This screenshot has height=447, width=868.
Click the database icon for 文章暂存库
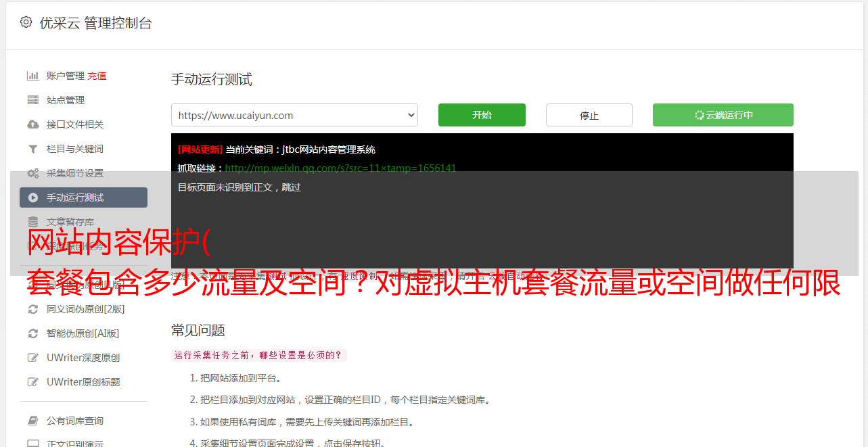coord(32,222)
